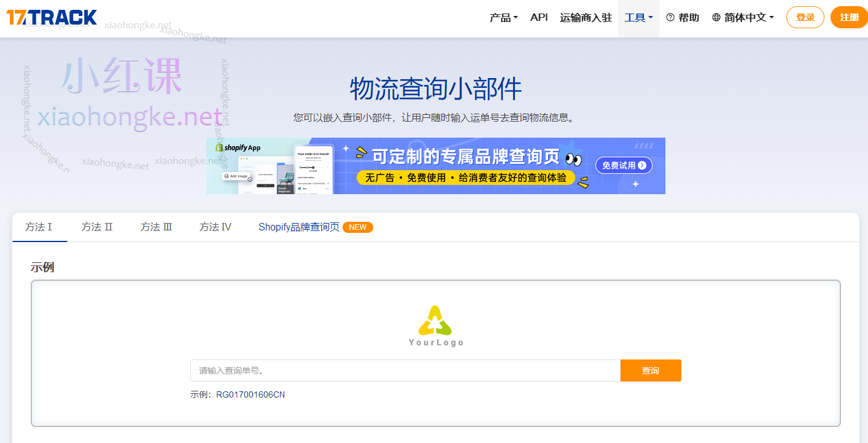Open the 运输商入驻 menu item
This screenshot has height=443, width=868.
pos(586,17)
